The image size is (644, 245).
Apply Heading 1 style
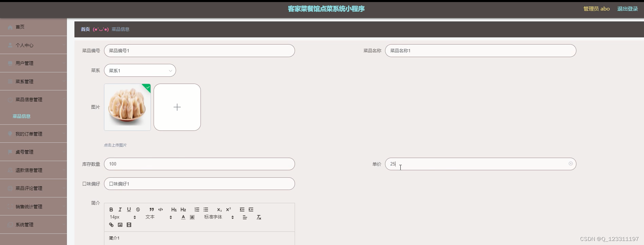click(174, 210)
